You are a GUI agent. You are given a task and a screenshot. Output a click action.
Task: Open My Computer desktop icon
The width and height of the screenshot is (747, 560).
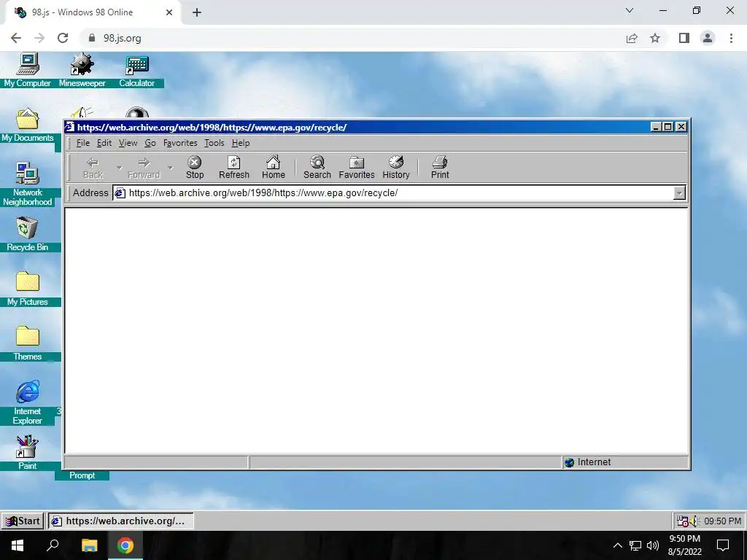[x=27, y=71]
